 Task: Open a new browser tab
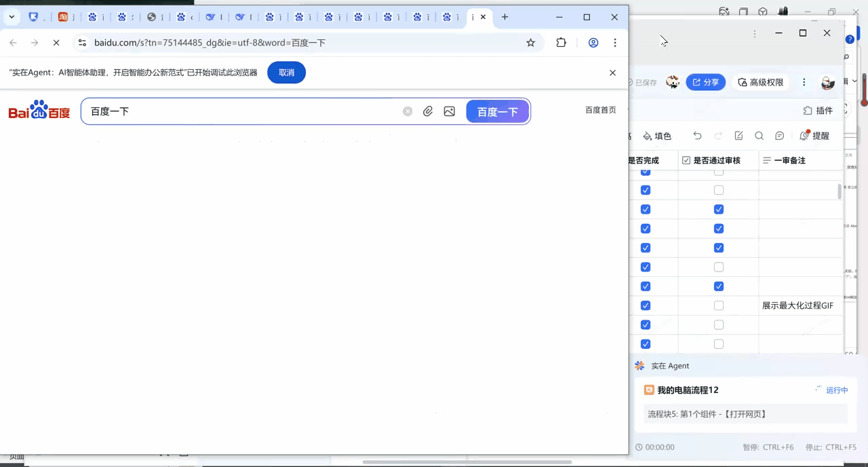tap(505, 17)
